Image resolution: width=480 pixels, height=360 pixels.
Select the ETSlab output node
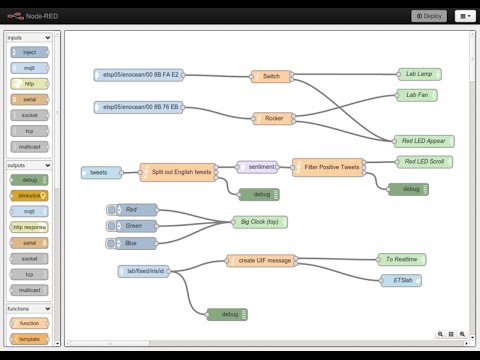tap(401, 280)
